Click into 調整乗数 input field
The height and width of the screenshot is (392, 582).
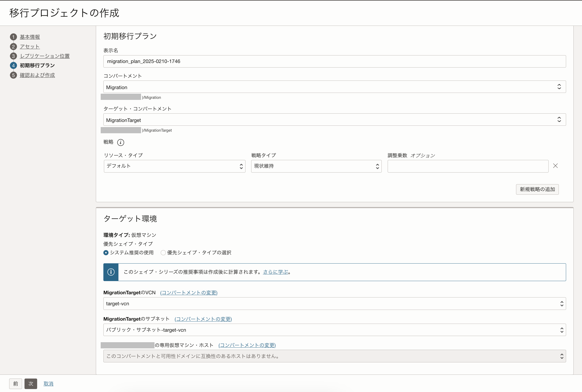468,166
